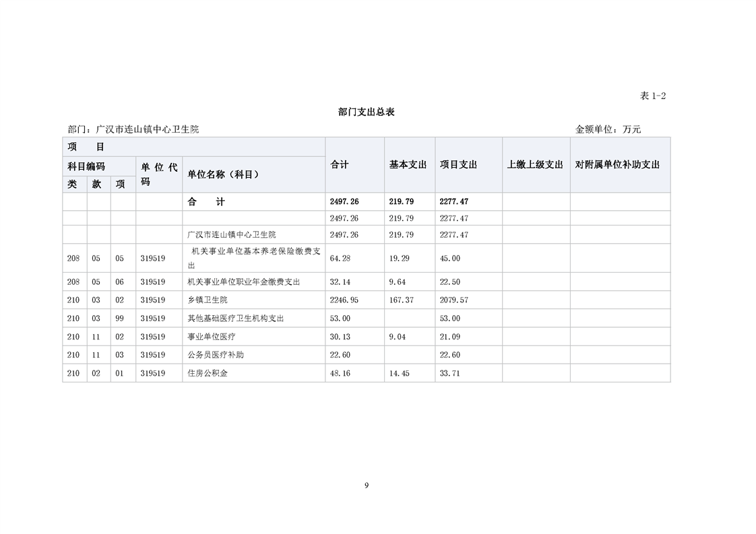Click the row name 广汉市连山镇中心卫生院 in the table
The height and width of the screenshot is (534, 756).
231,235
